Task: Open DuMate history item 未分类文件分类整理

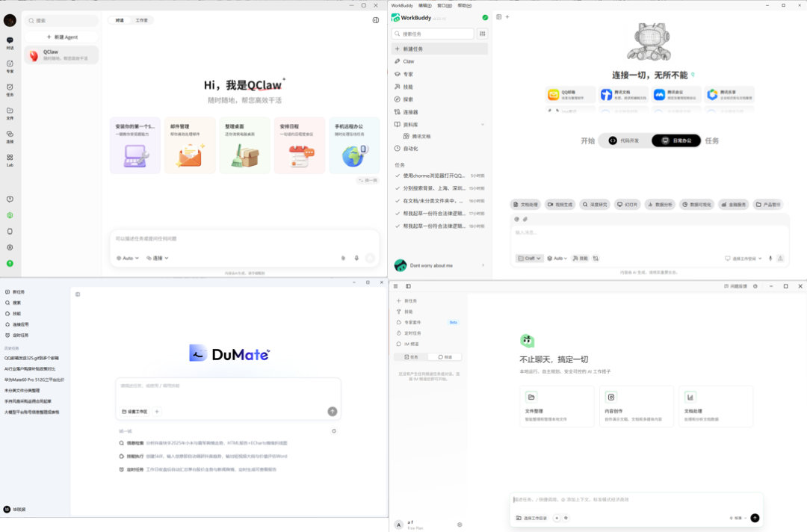Action: (22, 391)
